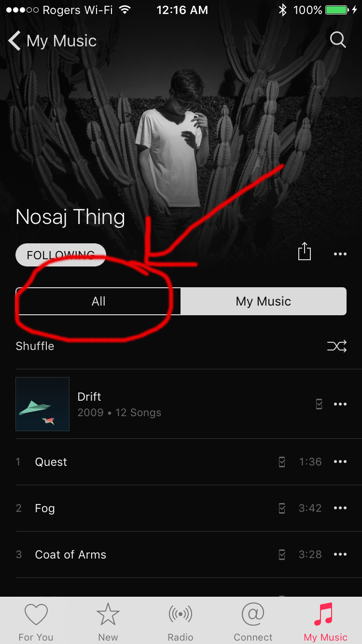Open the Radio tab
The height and width of the screenshot is (644, 362).
pyautogui.click(x=181, y=621)
